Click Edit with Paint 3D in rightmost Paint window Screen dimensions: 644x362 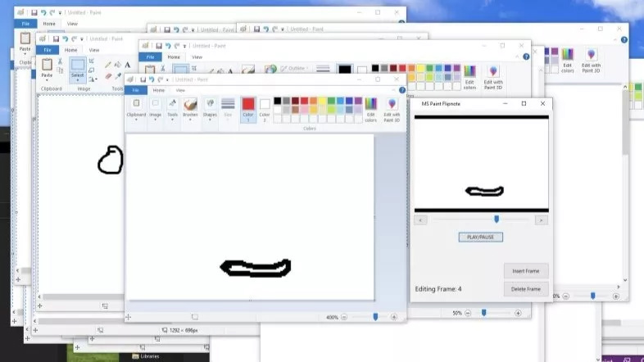pyautogui.click(x=591, y=61)
